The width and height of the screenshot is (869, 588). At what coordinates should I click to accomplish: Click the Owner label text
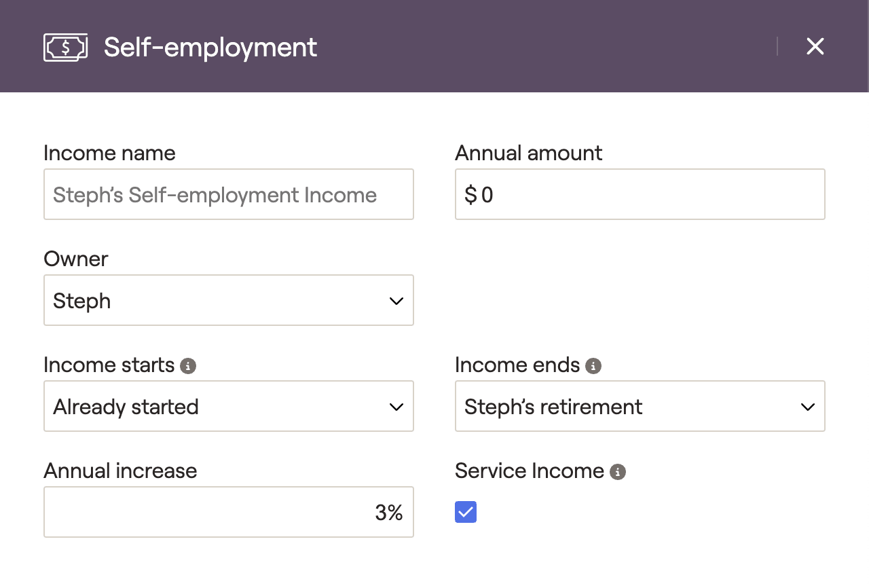(x=76, y=259)
